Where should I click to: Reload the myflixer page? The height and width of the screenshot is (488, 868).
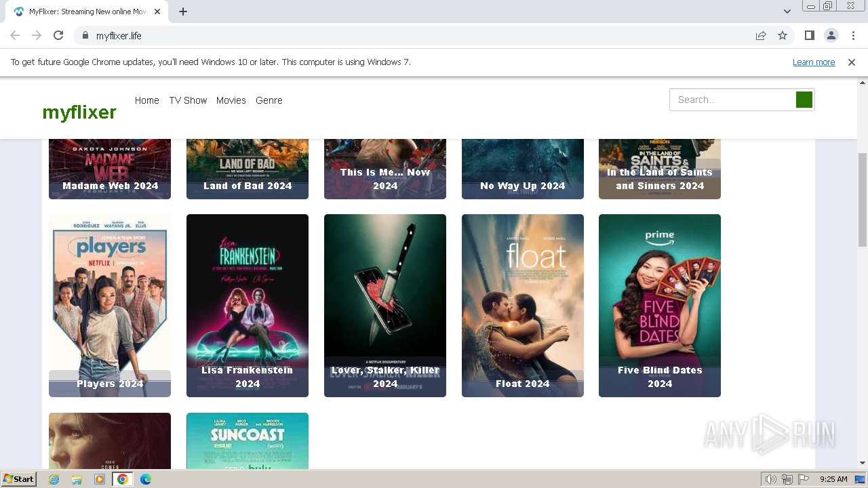pos(58,36)
